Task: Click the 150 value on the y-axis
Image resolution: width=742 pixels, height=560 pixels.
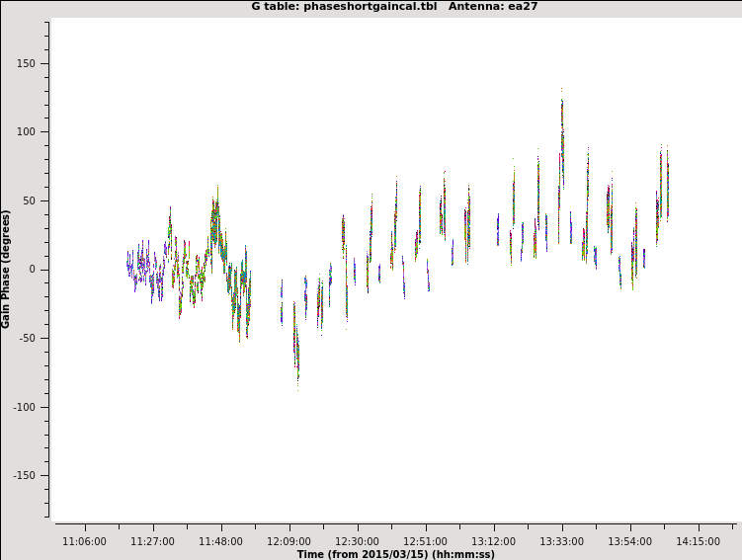Action: click(26, 63)
